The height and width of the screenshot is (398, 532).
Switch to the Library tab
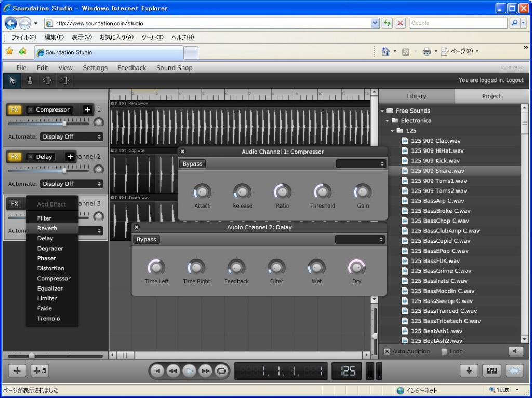point(416,97)
